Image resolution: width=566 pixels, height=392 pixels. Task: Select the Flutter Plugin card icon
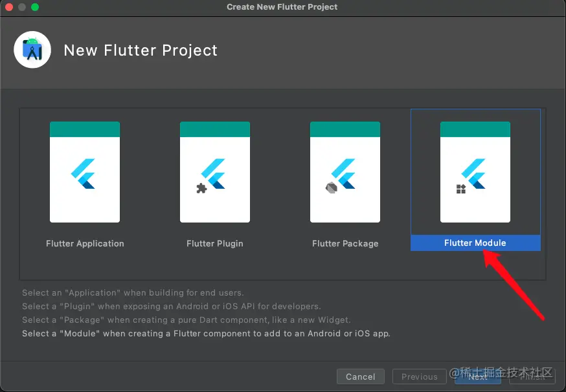(x=215, y=172)
